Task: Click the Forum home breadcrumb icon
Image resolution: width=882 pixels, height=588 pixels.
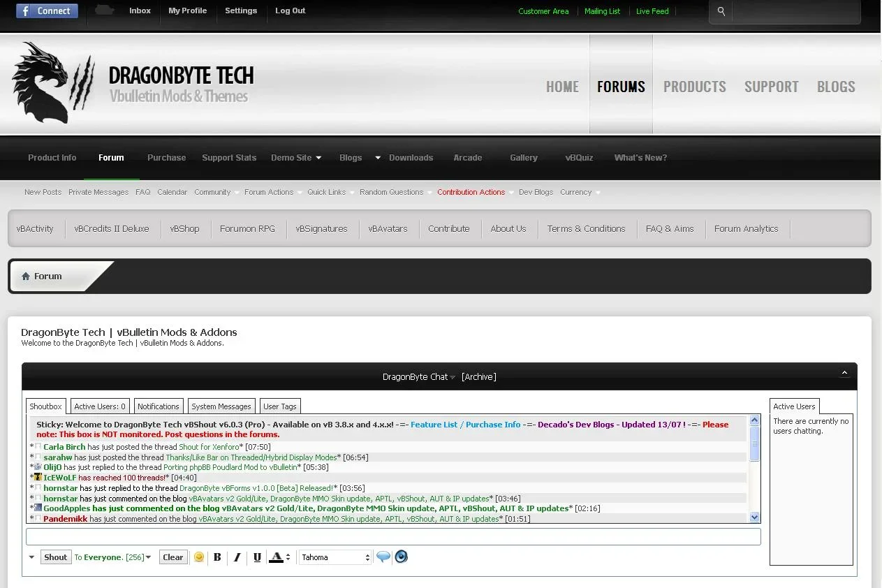Action: point(26,277)
